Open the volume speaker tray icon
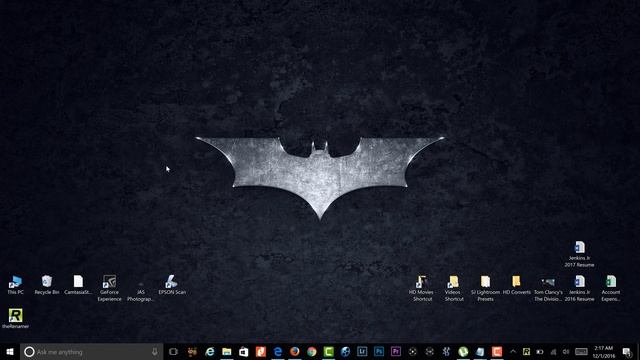 pos(566,351)
